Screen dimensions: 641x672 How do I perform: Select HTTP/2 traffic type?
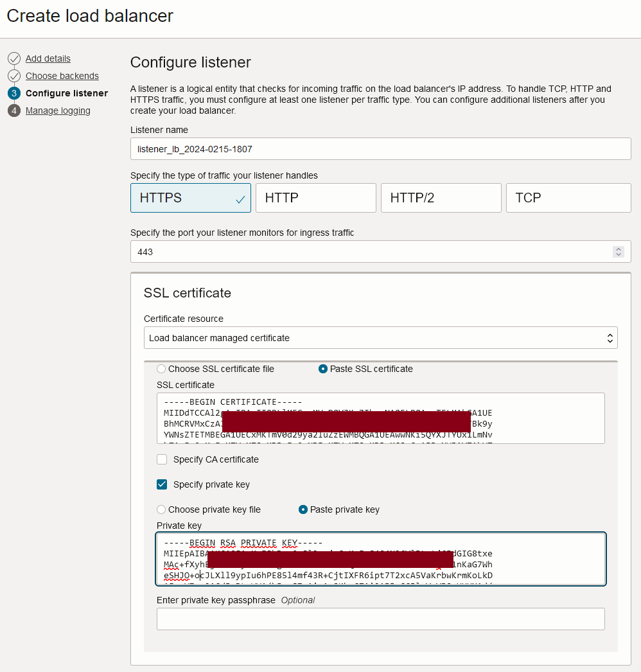pos(441,198)
